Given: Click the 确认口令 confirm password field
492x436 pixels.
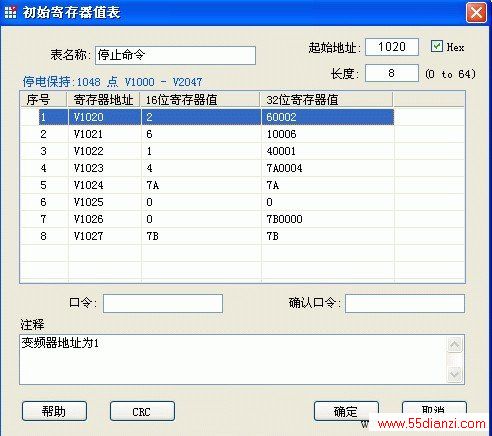Looking at the screenshot, I should point(405,303).
